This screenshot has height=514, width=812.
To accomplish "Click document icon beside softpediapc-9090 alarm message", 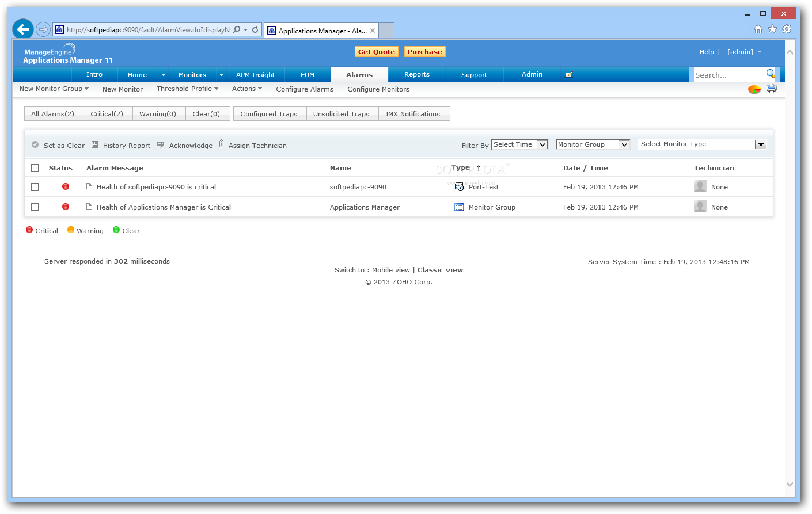I will [x=89, y=186].
